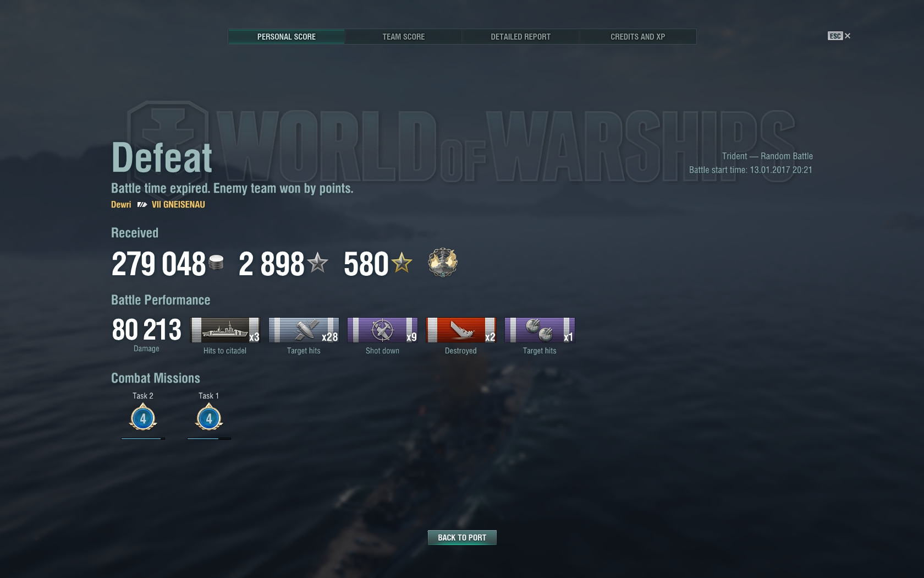The width and height of the screenshot is (924, 578).
Task: Click the Hits to citadel ribbon
Action: [x=225, y=330]
